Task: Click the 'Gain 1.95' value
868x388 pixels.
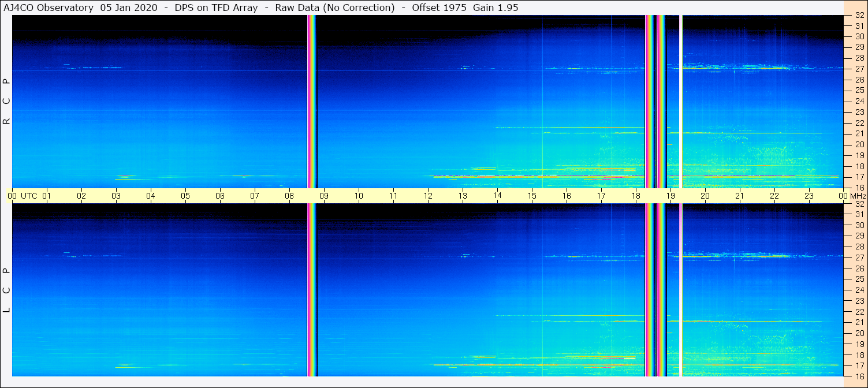Action: point(496,8)
